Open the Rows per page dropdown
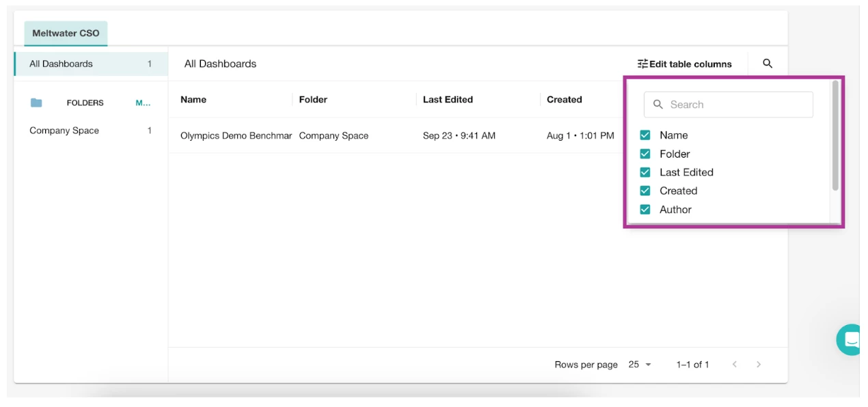Image resolution: width=868 pixels, height=407 pixels. point(640,365)
